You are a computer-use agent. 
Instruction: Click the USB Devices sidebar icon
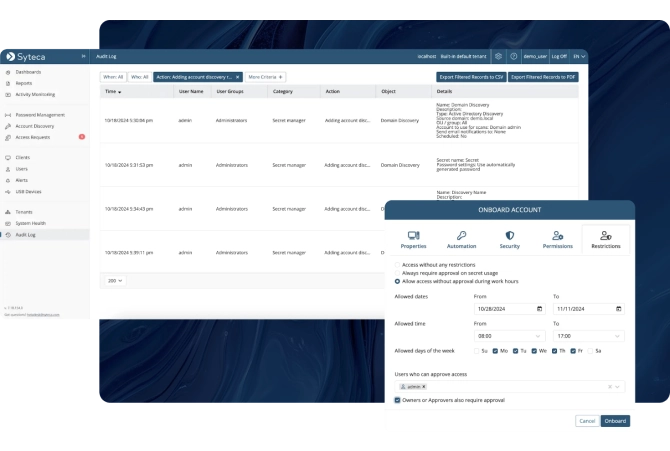pyautogui.click(x=8, y=192)
